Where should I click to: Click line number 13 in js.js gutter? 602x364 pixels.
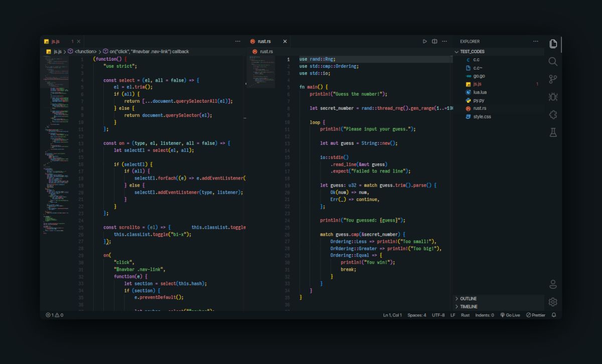click(81, 143)
